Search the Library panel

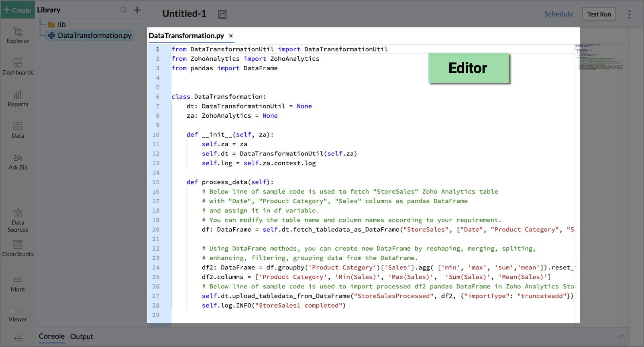124,10
